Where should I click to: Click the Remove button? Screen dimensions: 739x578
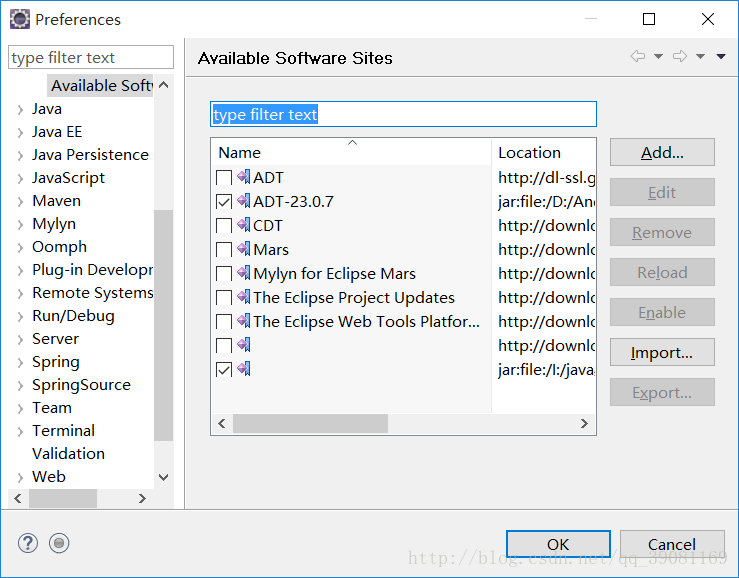pyautogui.click(x=662, y=232)
